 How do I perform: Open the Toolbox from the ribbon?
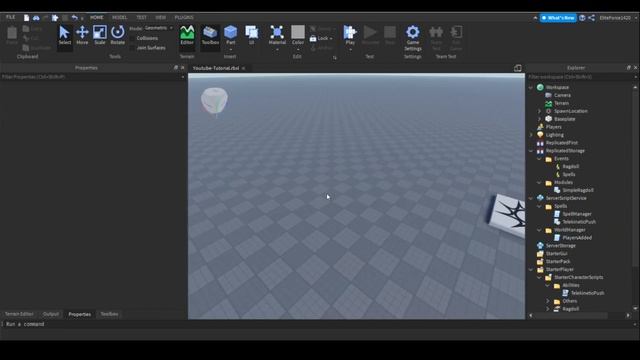tap(210, 36)
